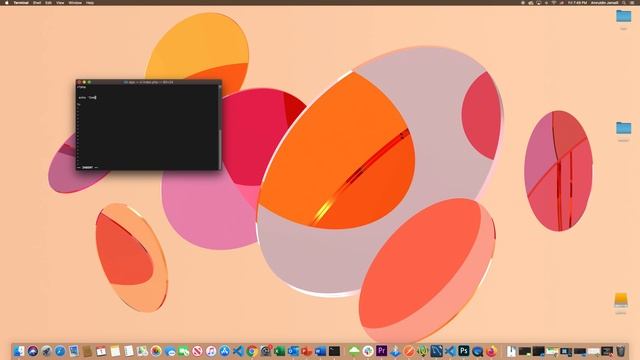Open Microsoft Word from the dock
The height and width of the screenshot is (360, 640).
(x=320, y=351)
